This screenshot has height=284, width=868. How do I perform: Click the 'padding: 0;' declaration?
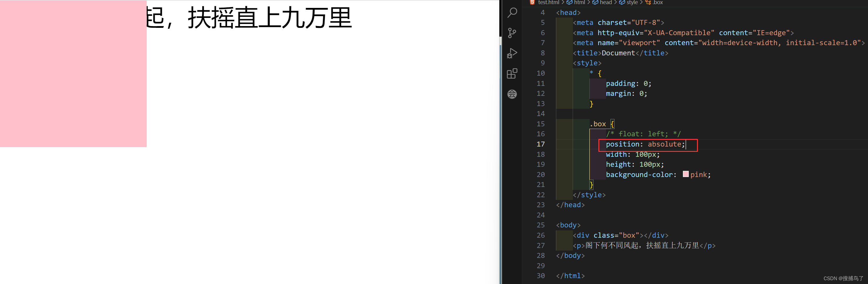tap(628, 84)
